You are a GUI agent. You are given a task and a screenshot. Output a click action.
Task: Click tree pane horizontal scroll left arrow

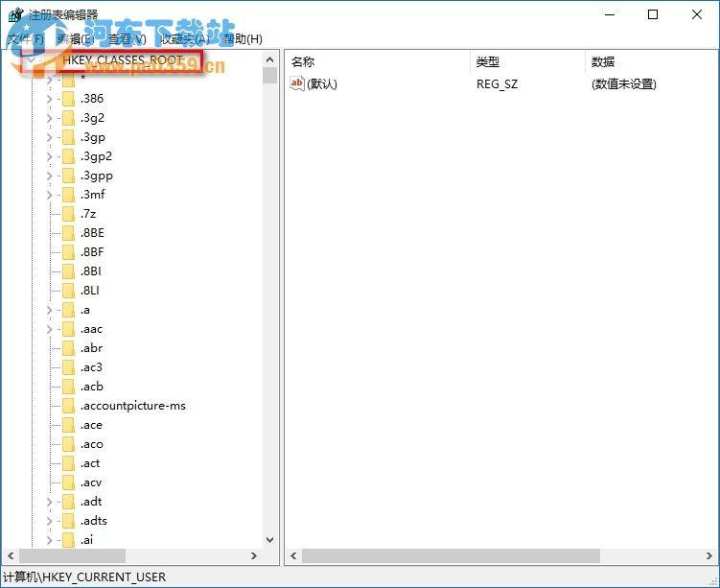point(11,555)
